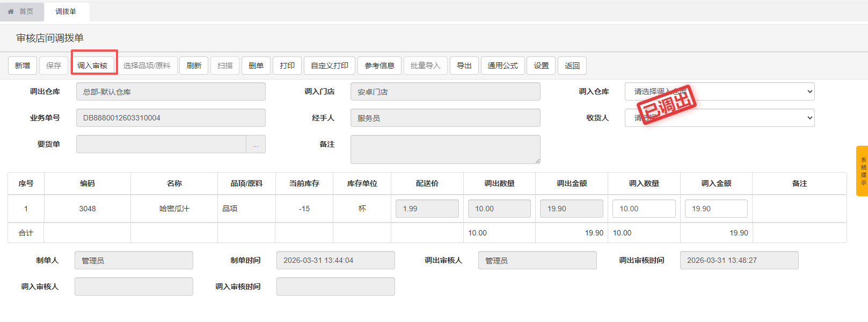Print the order with 打印
The image size is (868, 322).
(x=287, y=66)
